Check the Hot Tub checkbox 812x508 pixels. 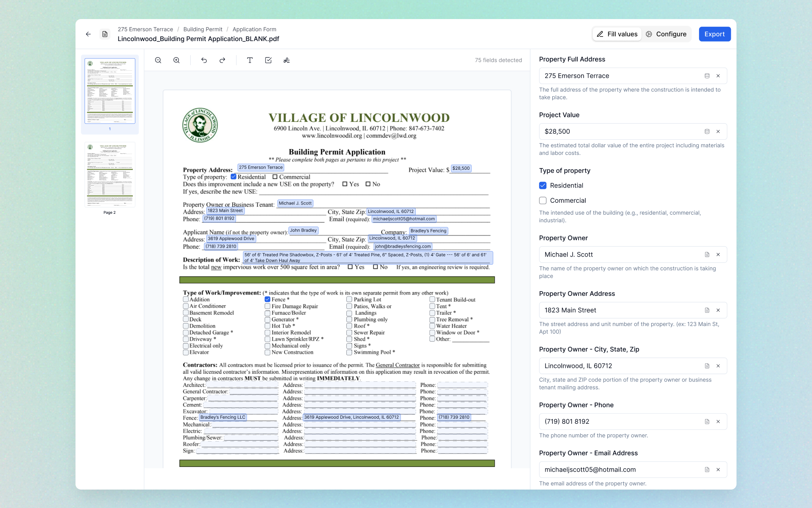tap(267, 326)
